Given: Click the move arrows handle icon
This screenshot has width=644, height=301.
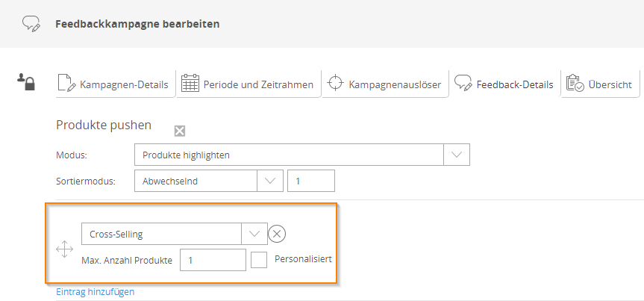Looking at the screenshot, I should [64, 249].
